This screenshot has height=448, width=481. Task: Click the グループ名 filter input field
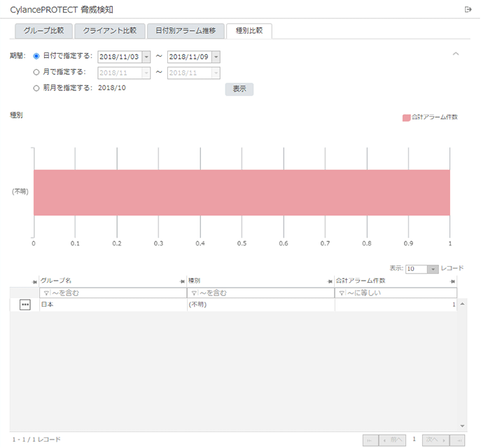tap(116, 293)
